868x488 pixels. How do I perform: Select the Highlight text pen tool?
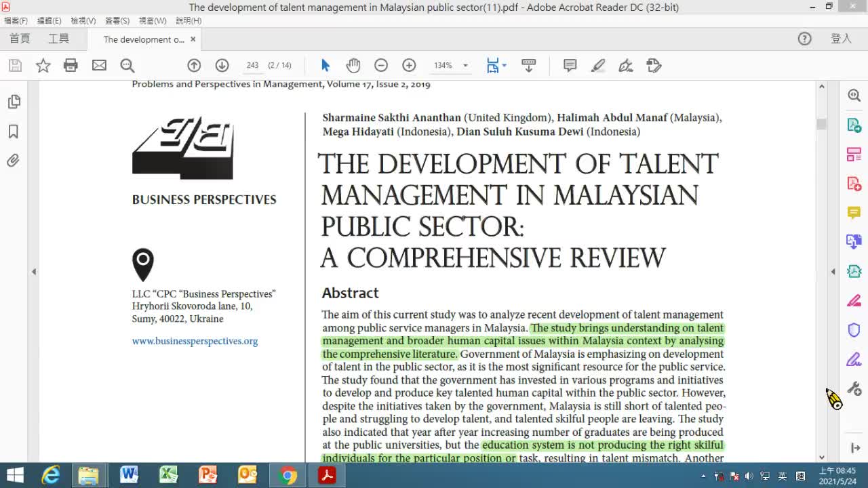598,65
